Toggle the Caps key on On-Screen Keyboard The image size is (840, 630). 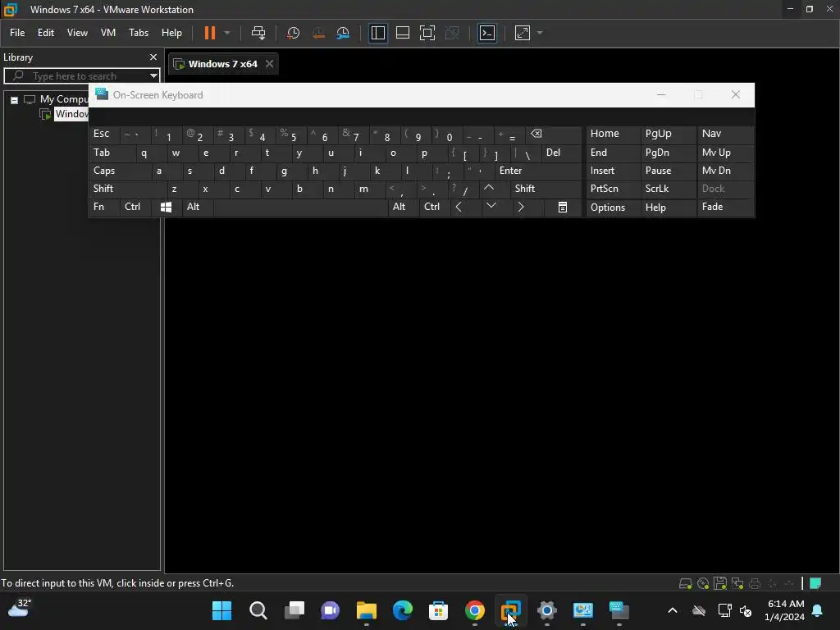tap(120, 171)
